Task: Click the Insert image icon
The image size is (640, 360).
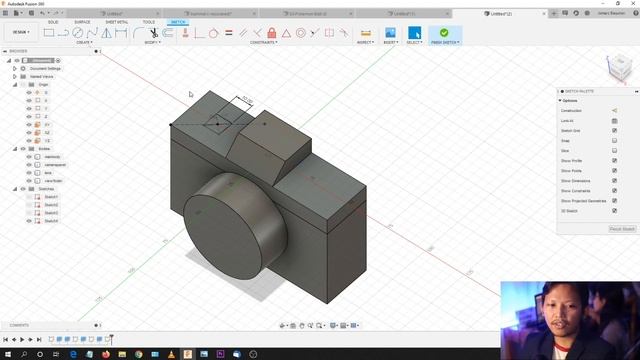Action: click(x=390, y=33)
